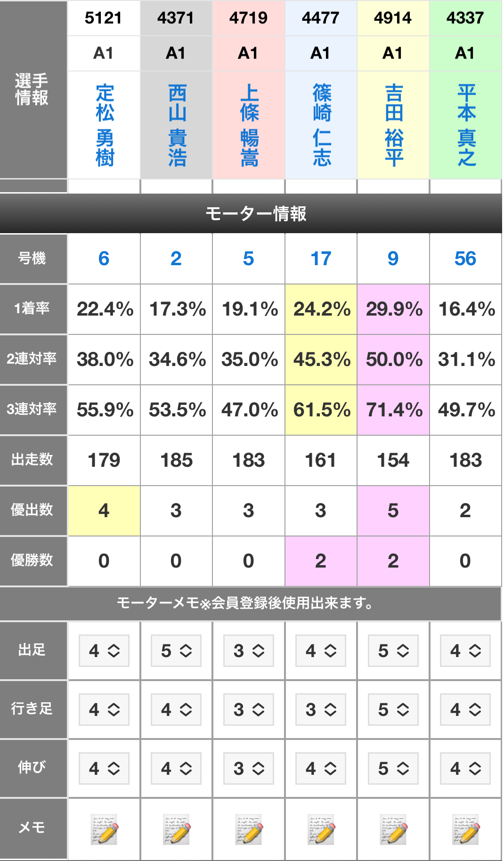The image size is (504, 861).
Task: Open 出足 rating dropdown for 平本真之
Action: point(465,651)
